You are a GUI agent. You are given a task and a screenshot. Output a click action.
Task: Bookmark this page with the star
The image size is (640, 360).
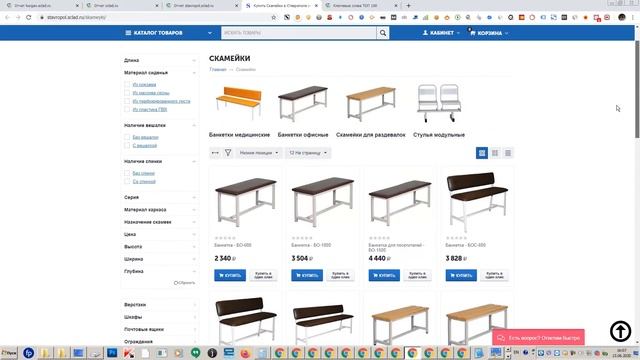(274, 17)
